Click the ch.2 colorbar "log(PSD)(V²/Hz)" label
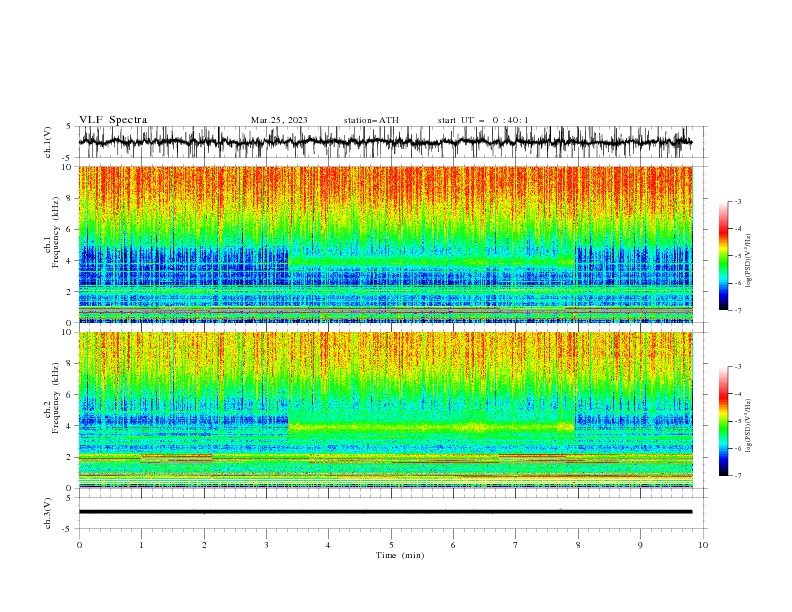792x612 pixels. click(x=748, y=426)
